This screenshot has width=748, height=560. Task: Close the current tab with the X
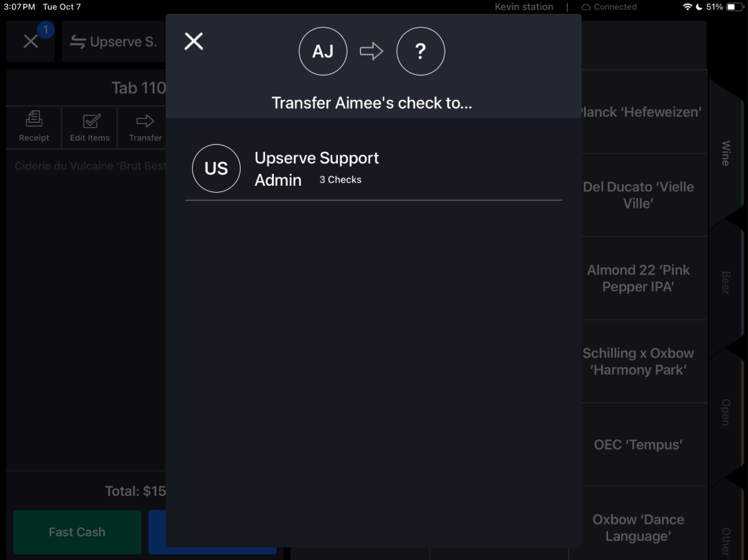click(x=31, y=41)
